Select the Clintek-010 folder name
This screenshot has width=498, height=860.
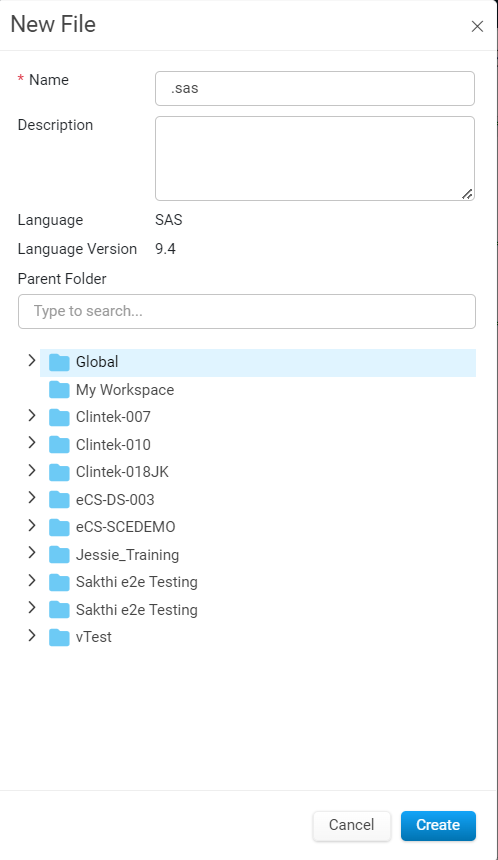[113, 445]
